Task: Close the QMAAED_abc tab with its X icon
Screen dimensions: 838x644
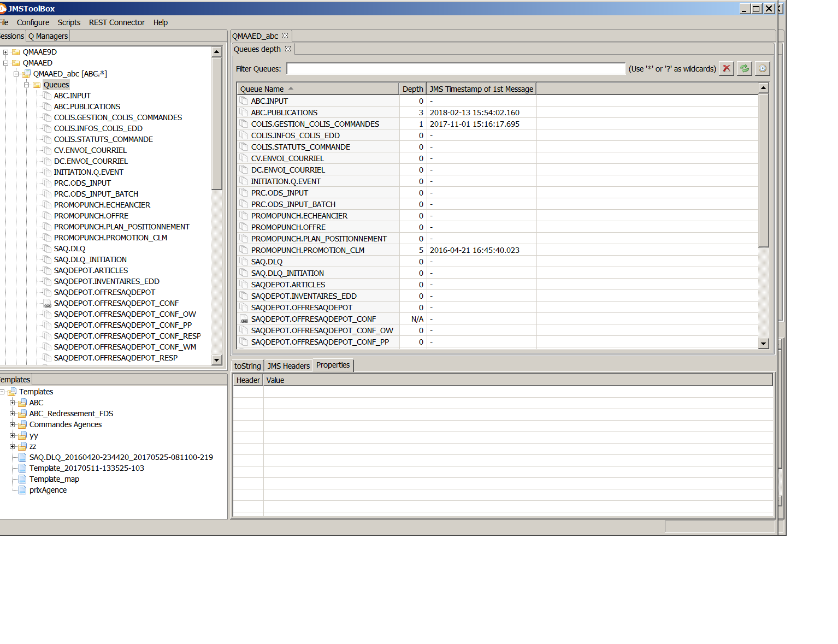Action: [x=285, y=36]
